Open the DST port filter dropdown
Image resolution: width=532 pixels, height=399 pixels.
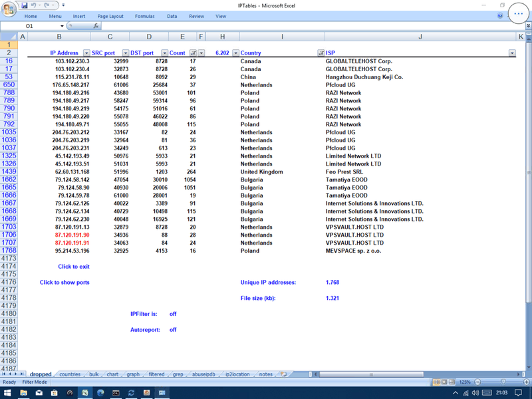click(x=164, y=53)
